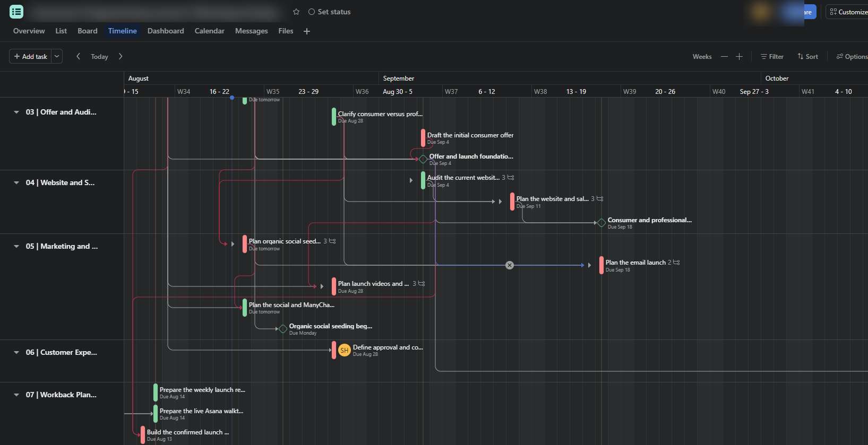Collapse section 07 | Workback Plan...
Screen dimensions: 868x445
pos(16,395)
